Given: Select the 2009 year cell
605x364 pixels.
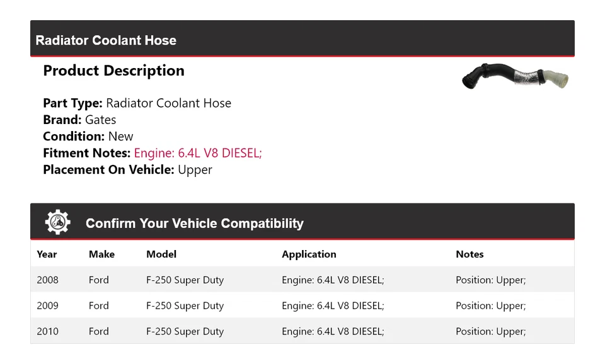Looking at the screenshot, I should pos(47,305).
